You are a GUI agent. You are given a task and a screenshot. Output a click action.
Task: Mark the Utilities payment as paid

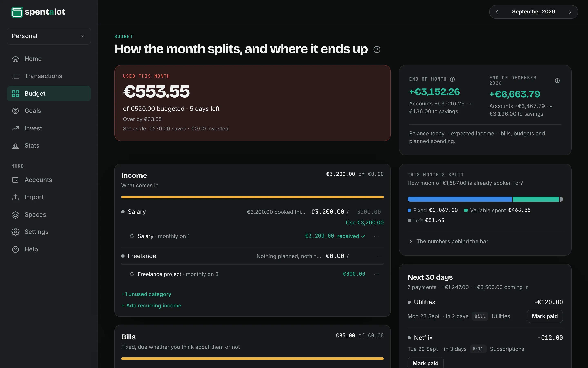[545, 316]
